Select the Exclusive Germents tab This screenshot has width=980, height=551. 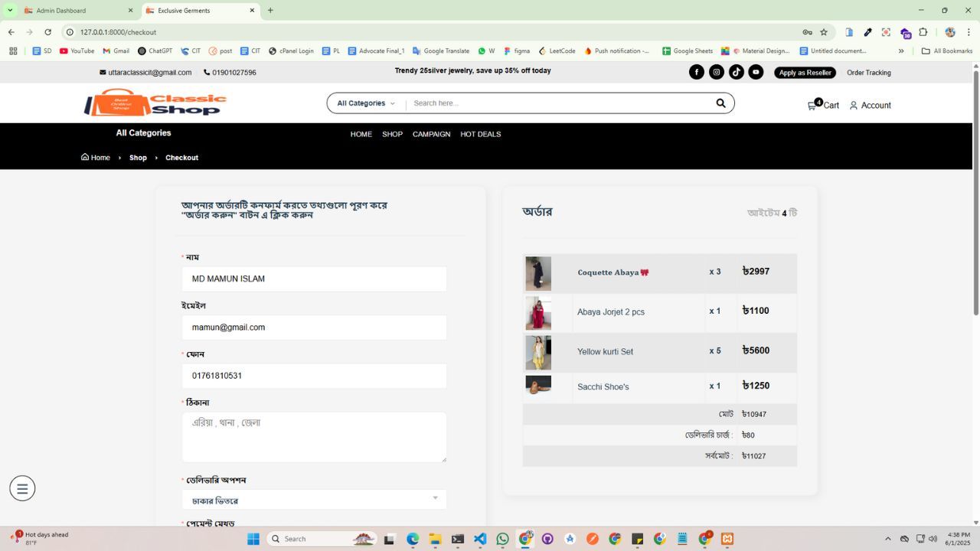201,11
